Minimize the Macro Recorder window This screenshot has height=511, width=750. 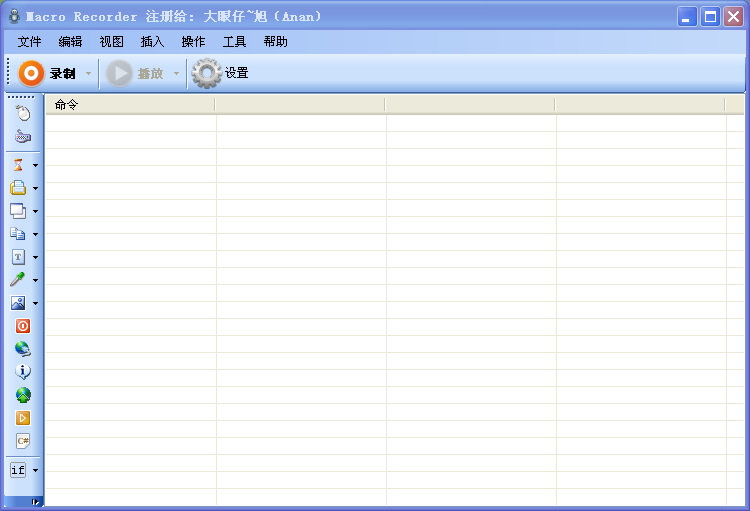[x=687, y=17]
